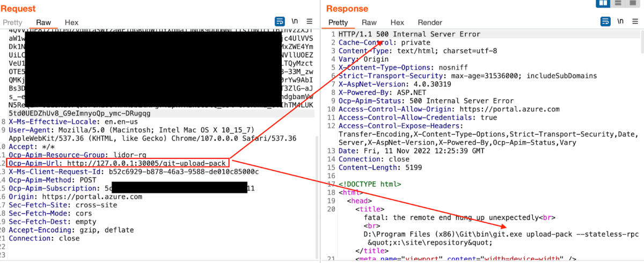Switch Response view to Hex tab
This screenshot has height=263, width=644.
point(397,23)
